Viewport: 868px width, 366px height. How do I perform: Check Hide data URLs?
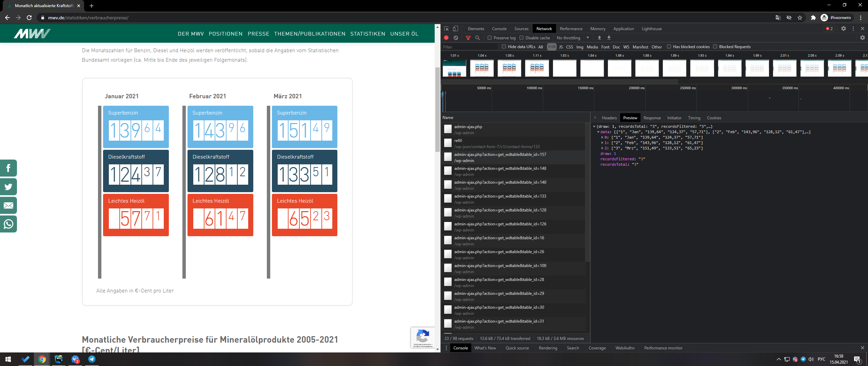[504, 47]
